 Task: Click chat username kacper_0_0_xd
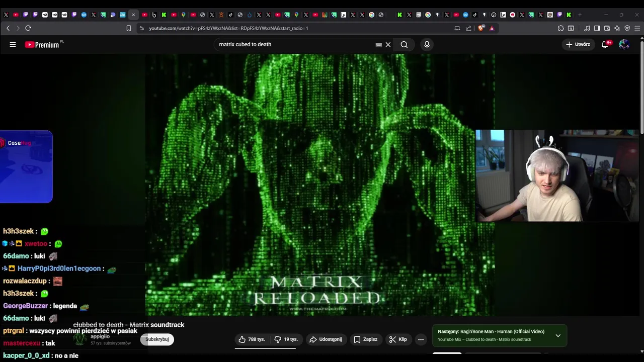(x=26, y=355)
